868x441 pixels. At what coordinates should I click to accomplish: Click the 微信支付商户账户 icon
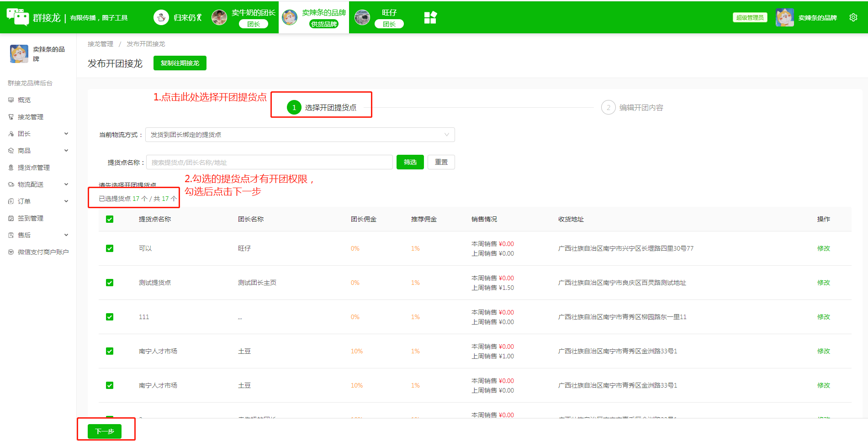[11, 252]
